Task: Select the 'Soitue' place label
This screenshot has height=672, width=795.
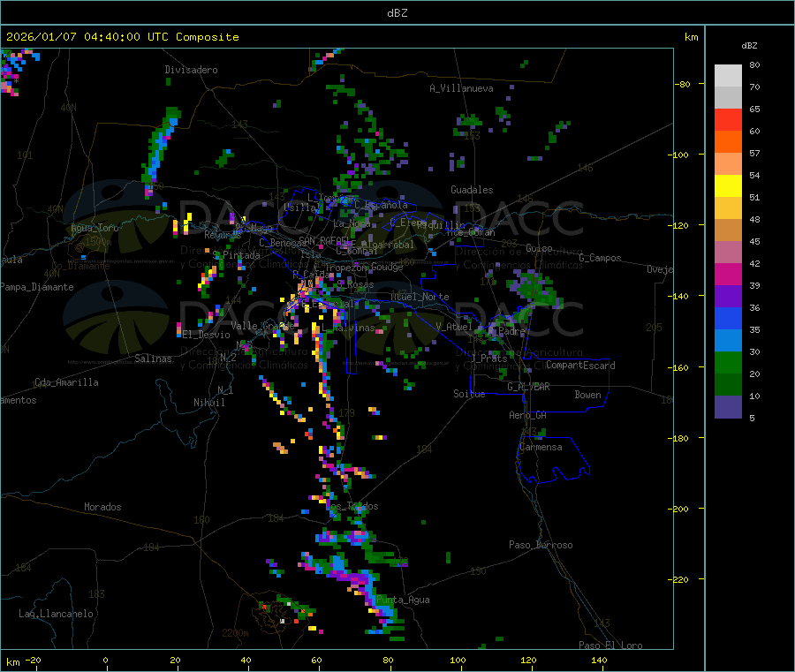Action: (x=469, y=394)
